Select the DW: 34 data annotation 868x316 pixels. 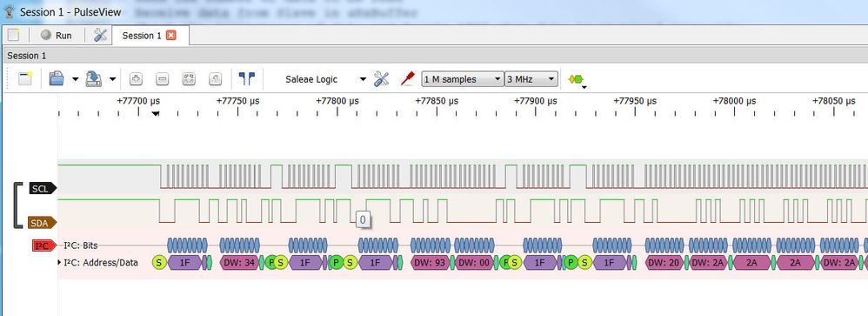click(x=240, y=262)
